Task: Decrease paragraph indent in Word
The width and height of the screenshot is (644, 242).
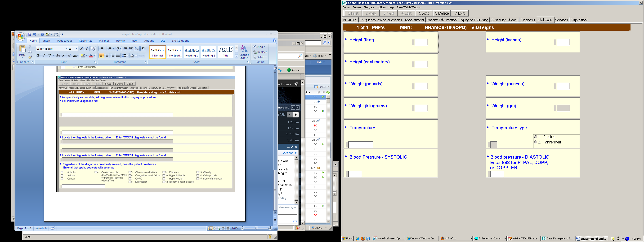Action: pos(125,49)
